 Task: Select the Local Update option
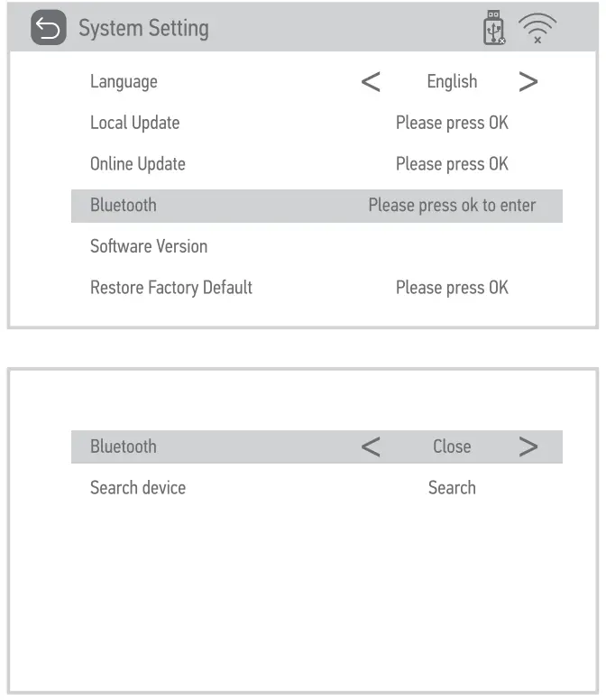(x=134, y=123)
